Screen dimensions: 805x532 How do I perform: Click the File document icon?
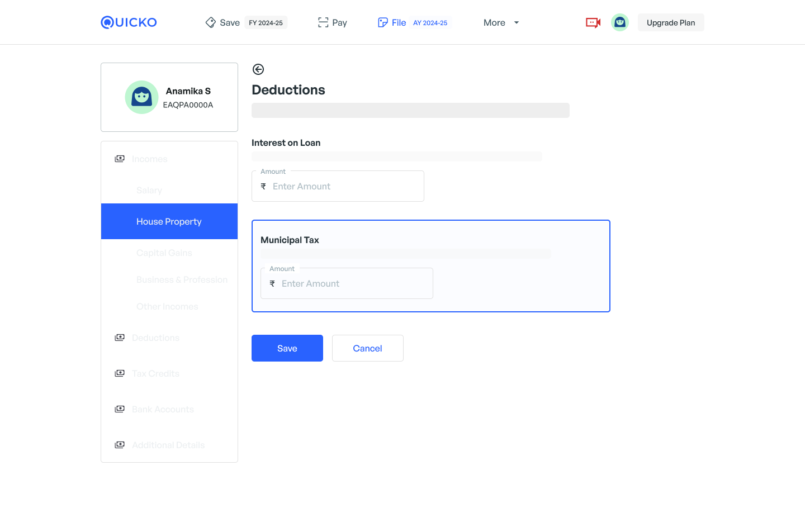click(x=383, y=22)
